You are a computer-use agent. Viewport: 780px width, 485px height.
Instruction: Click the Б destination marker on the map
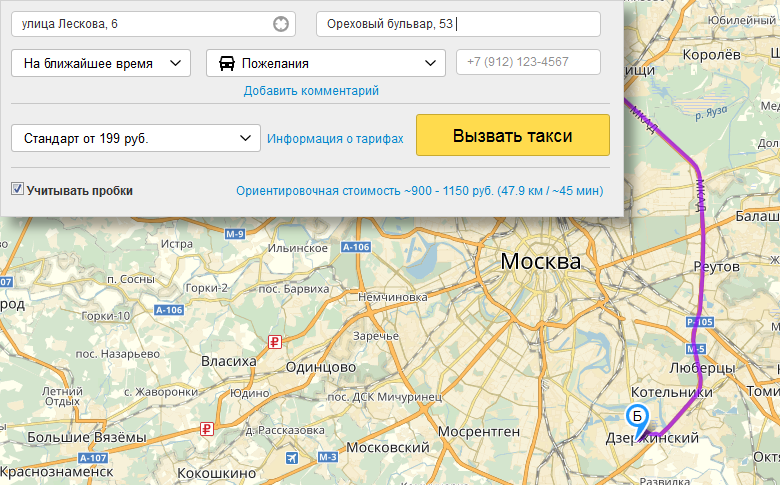click(637, 421)
